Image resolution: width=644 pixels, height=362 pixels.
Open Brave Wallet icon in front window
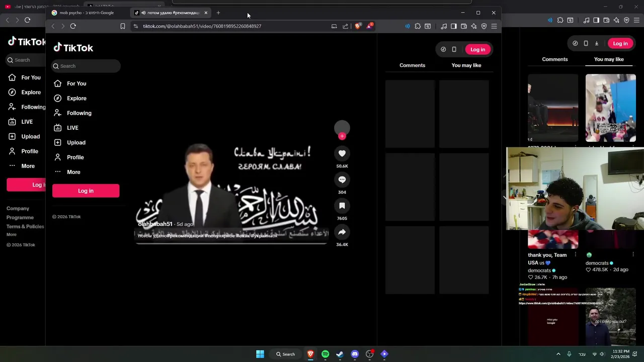click(x=464, y=26)
